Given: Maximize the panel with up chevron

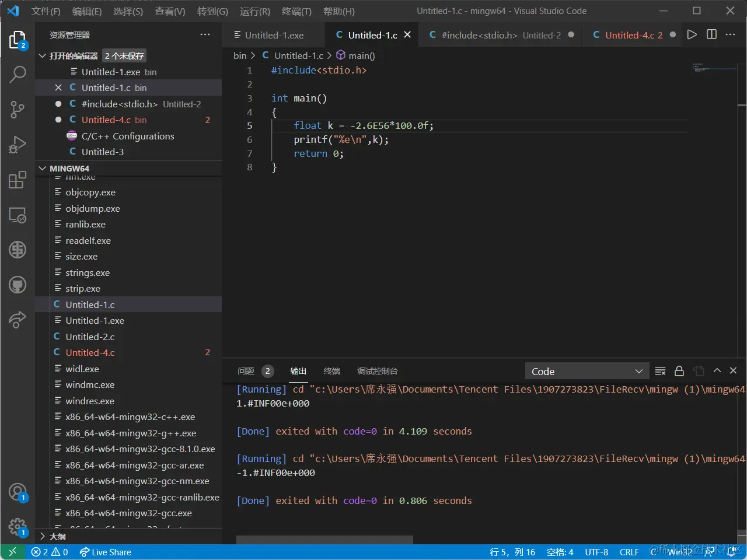Looking at the screenshot, I should pos(717,371).
